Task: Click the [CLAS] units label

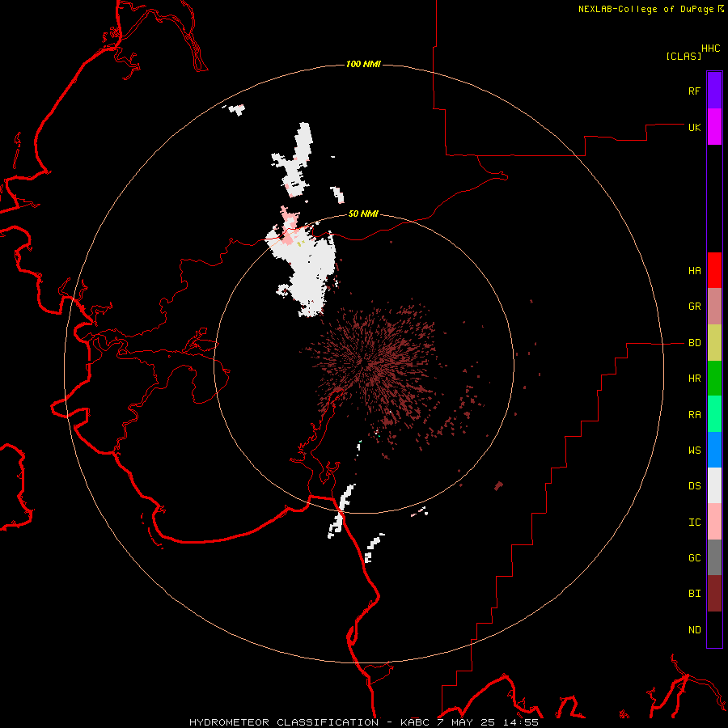Action: pyautogui.click(x=684, y=56)
